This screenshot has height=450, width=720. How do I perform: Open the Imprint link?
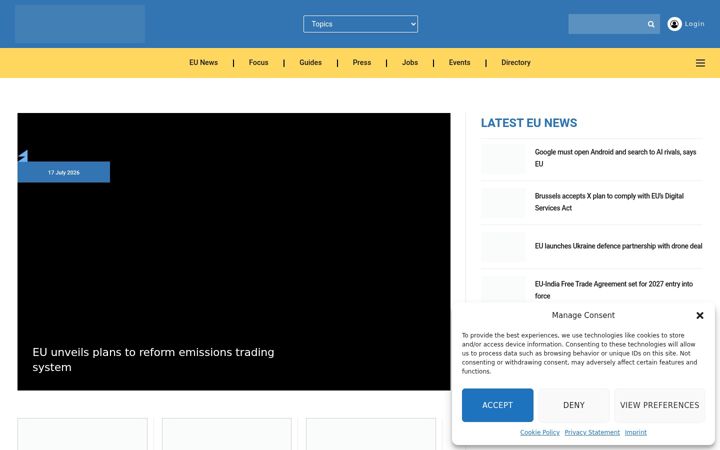pyautogui.click(x=636, y=433)
